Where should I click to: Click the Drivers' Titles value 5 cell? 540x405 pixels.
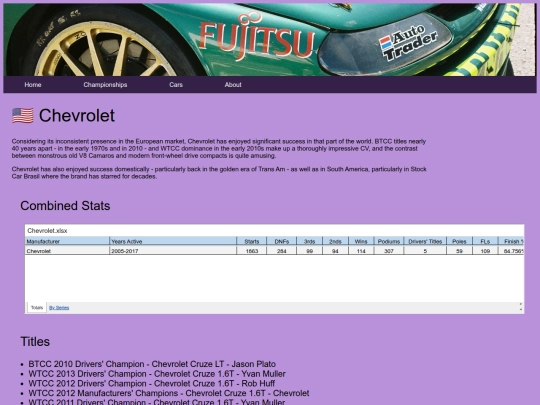click(425, 251)
